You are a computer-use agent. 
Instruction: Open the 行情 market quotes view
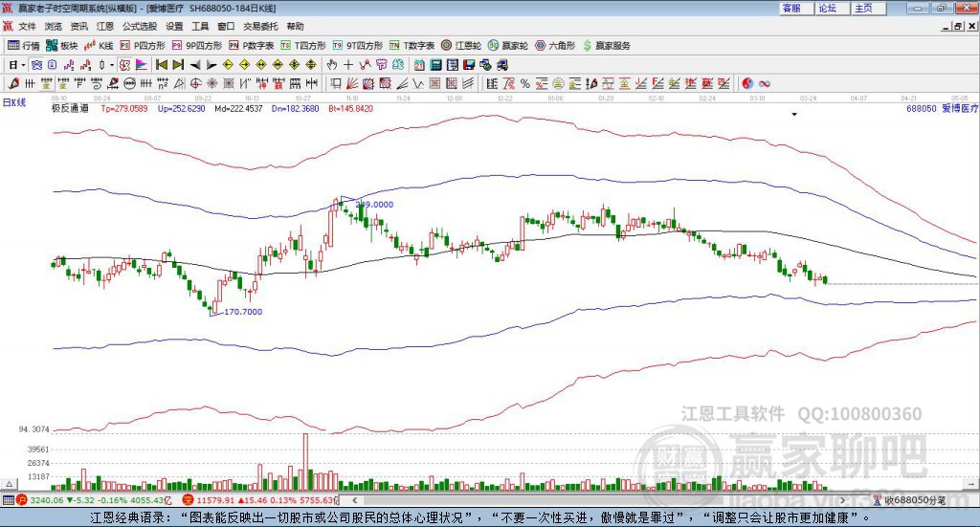[23, 46]
